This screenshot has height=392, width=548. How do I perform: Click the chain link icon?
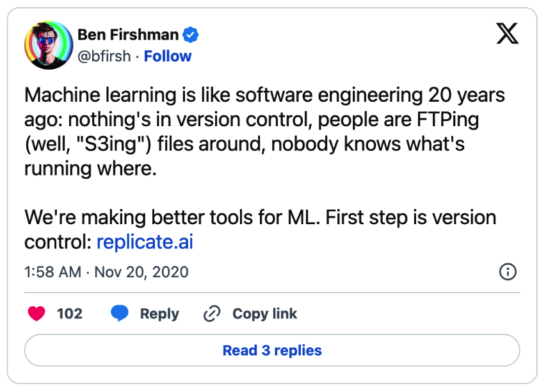212,313
